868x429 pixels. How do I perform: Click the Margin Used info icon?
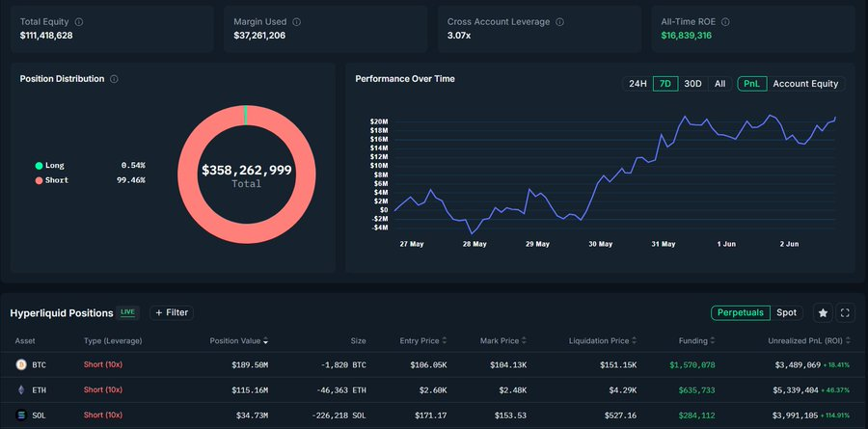[x=297, y=22]
